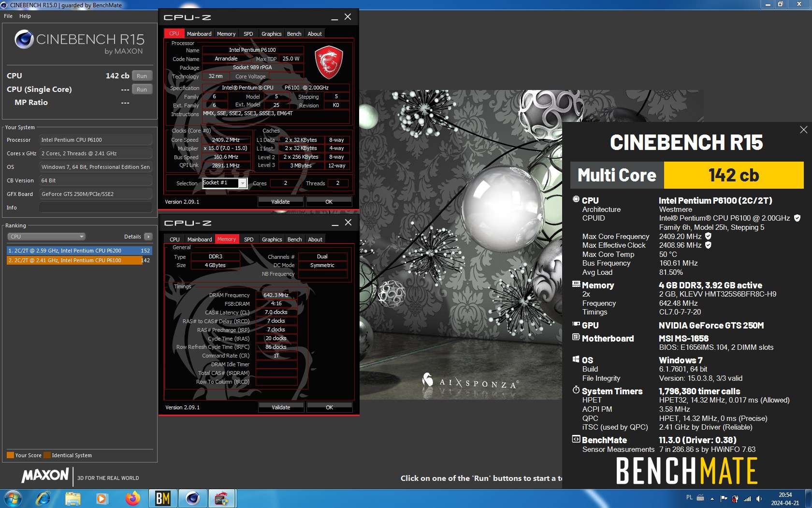Screen dimensions: 812x508
Task: Click the MSI dragon shield logo in CPU-Z
Action: pos(329,62)
